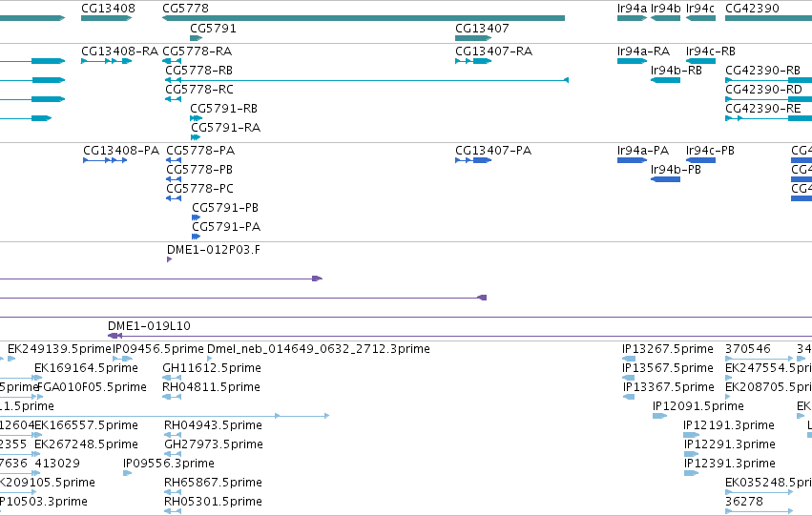Click the Ir94c-PB protein bar
This screenshot has height=516, width=812.
click(x=700, y=160)
